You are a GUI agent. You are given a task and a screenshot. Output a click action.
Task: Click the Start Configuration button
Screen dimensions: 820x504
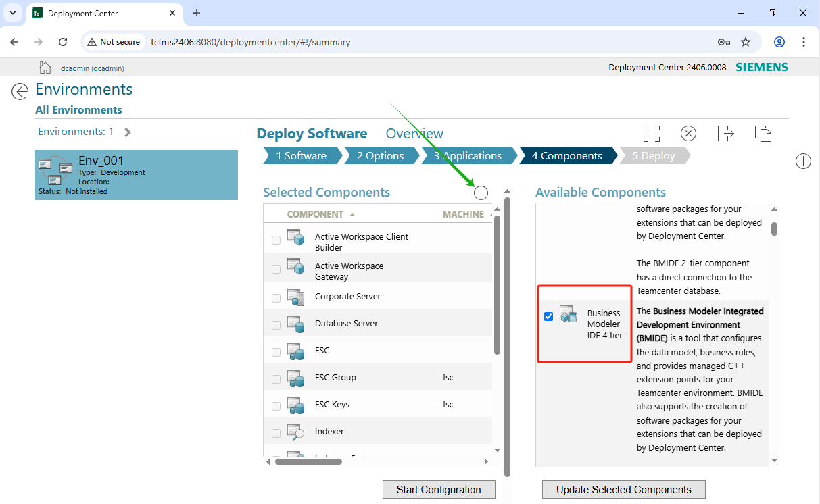(439, 490)
